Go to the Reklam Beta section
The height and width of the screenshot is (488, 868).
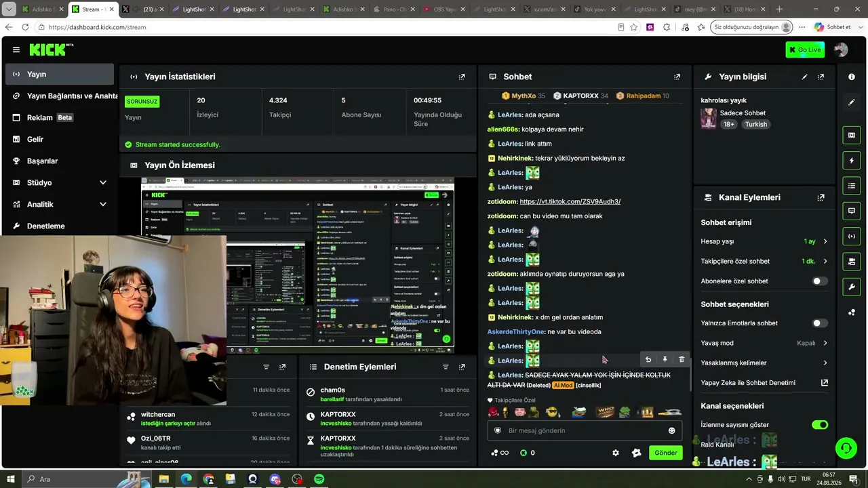tap(60, 117)
